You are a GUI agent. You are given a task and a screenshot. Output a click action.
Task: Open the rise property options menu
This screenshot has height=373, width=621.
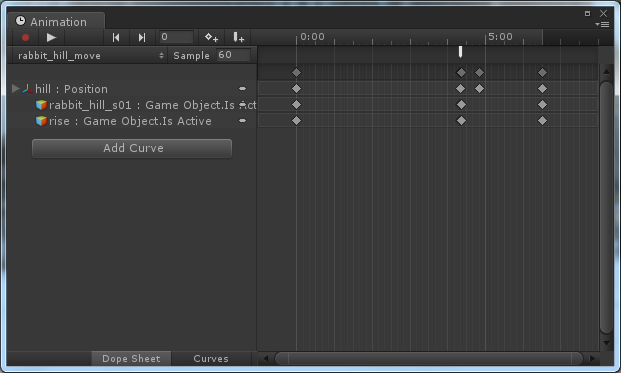click(242, 120)
